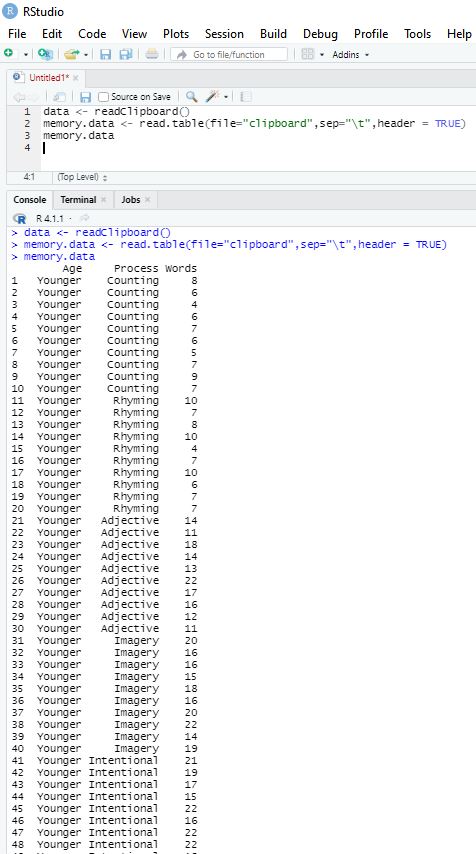The height and width of the screenshot is (854, 476).
Task: Open the View menu
Action: click(x=134, y=34)
